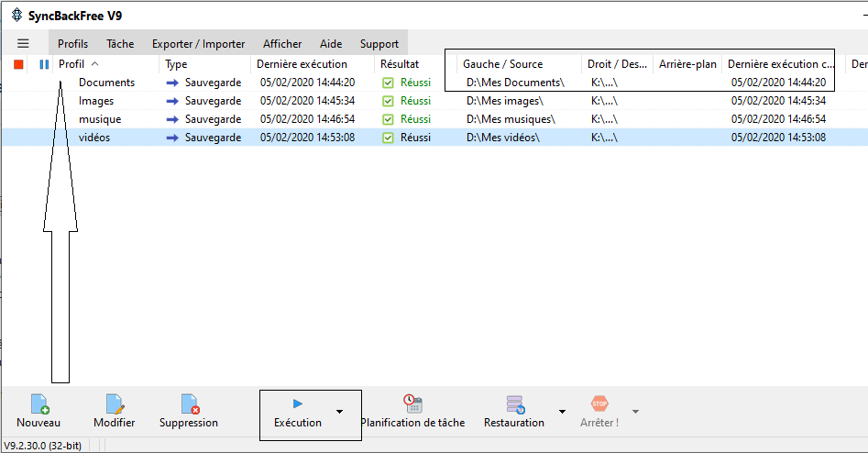
Task: Click the Modifier button label
Action: coord(114,423)
